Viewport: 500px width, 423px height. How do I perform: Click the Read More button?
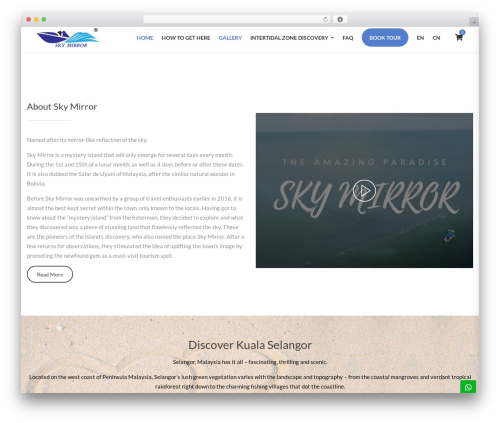click(50, 274)
